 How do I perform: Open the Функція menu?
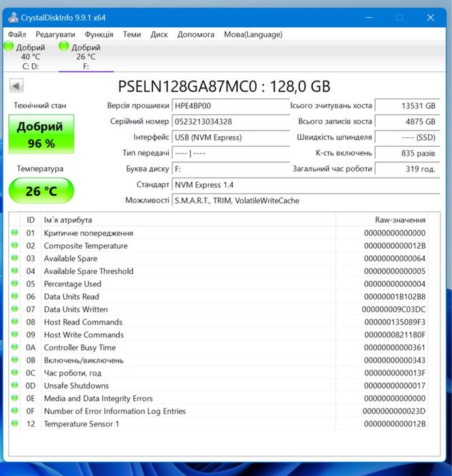(99, 34)
